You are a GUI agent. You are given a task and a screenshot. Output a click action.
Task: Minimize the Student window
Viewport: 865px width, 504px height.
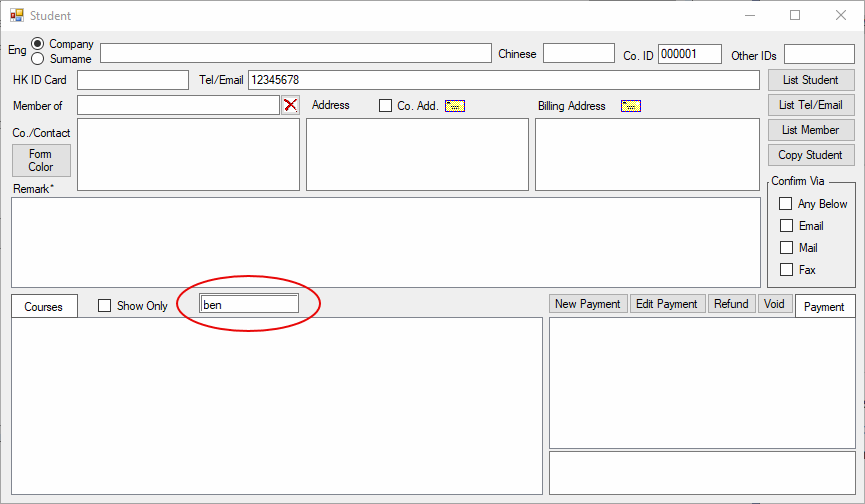(x=750, y=15)
